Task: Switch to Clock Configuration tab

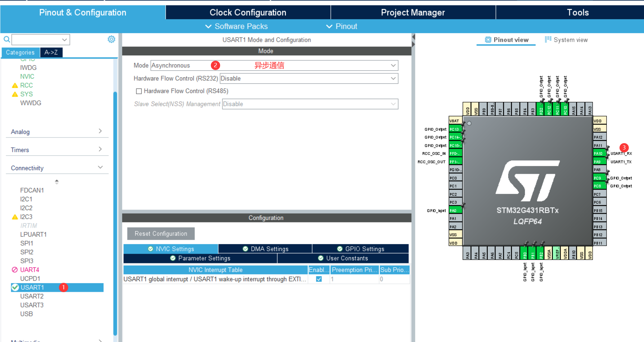Action: pos(248,12)
